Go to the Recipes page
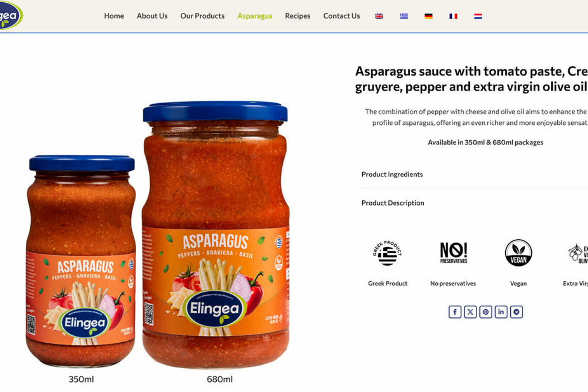Screen dimensions: 588x392 click(x=298, y=16)
